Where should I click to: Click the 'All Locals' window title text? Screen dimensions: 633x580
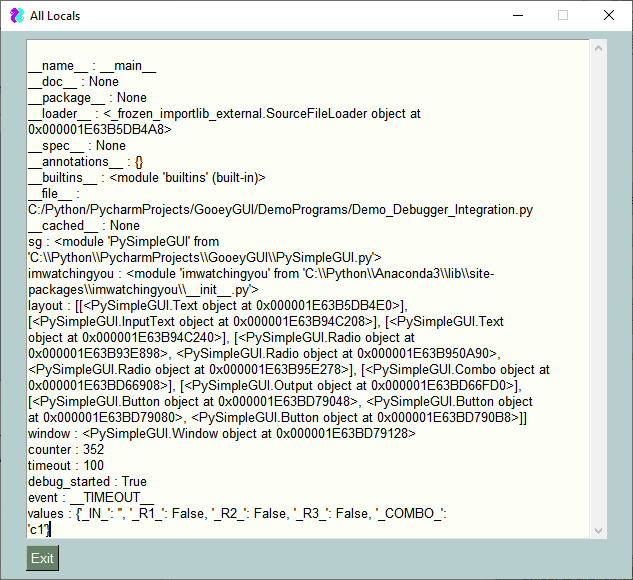pos(55,16)
